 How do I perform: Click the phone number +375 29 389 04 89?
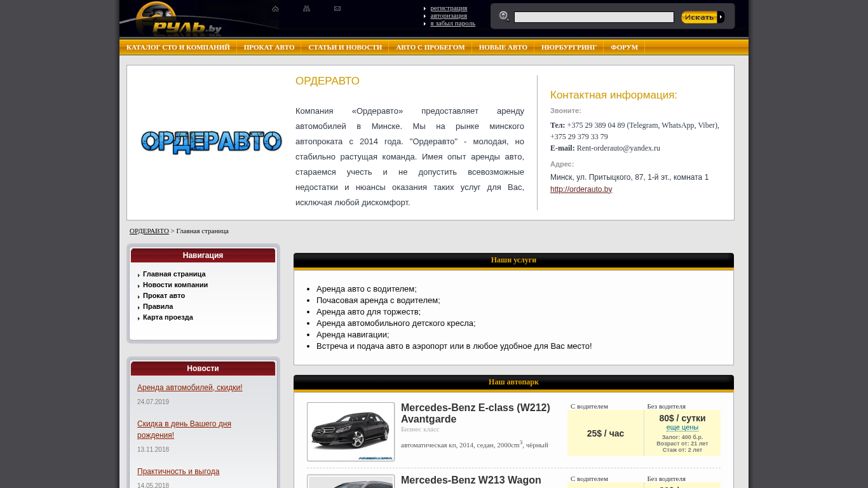tap(596, 125)
